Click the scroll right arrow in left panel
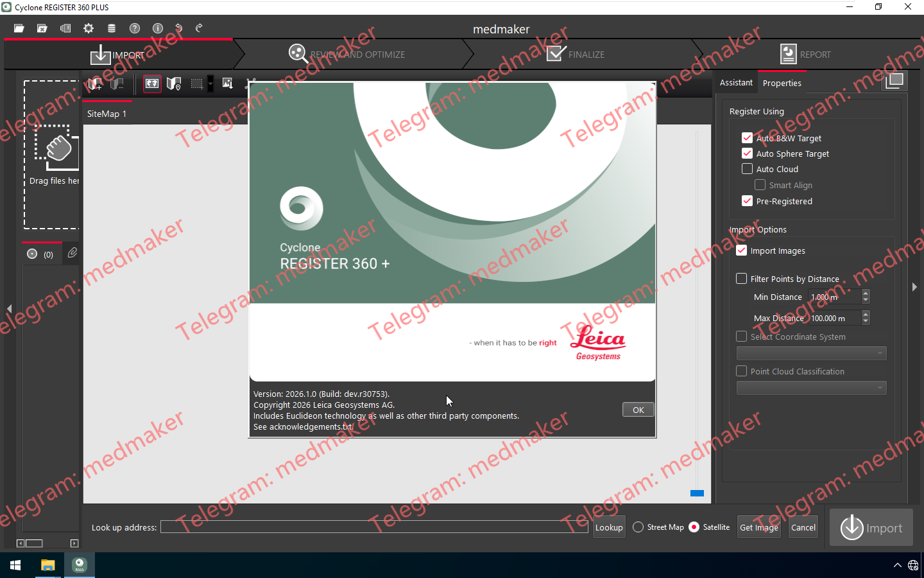The width and height of the screenshot is (924, 578). (74, 543)
